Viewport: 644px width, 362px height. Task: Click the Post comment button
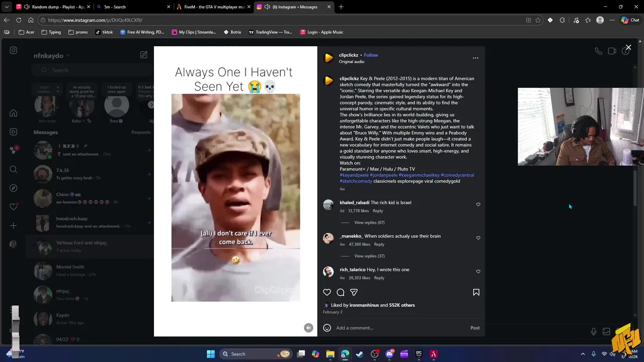click(x=475, y=328)
